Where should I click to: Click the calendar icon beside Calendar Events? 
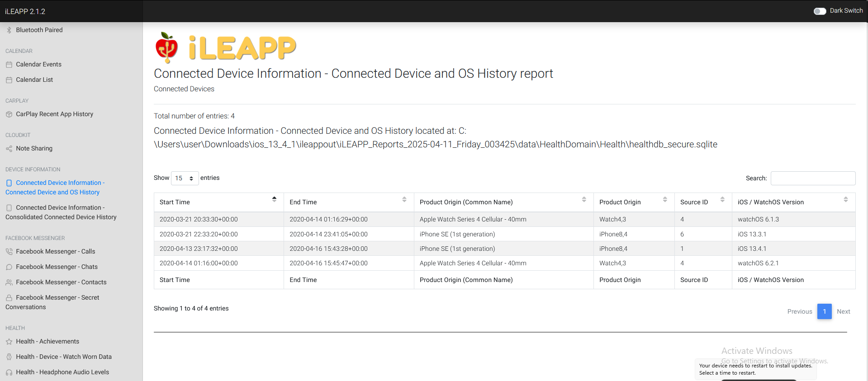coord(9,65)
